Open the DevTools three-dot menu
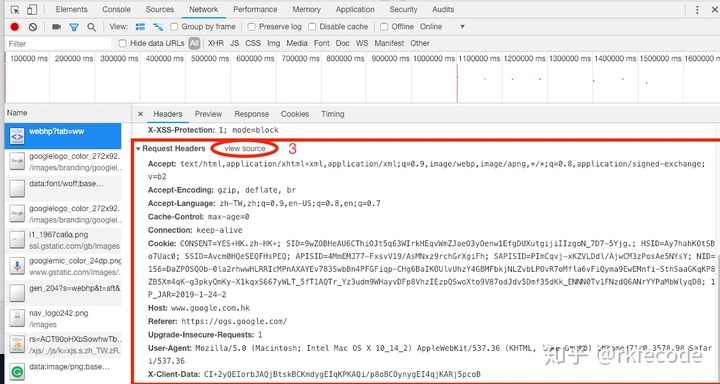This screenshot has height=384, width=720. click(x=698, y=10)
